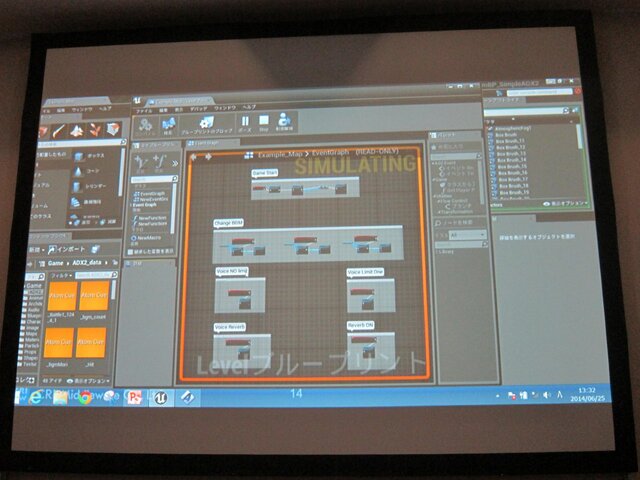Choose the Box brush item
640x480 pixels.
pyautogui.click(x=89, y=156)
